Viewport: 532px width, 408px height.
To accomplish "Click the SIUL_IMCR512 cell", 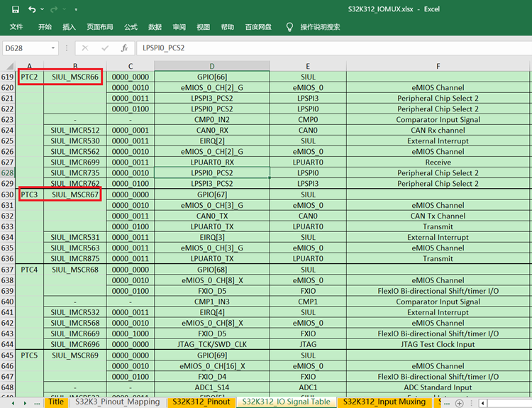I will [75, 131].
